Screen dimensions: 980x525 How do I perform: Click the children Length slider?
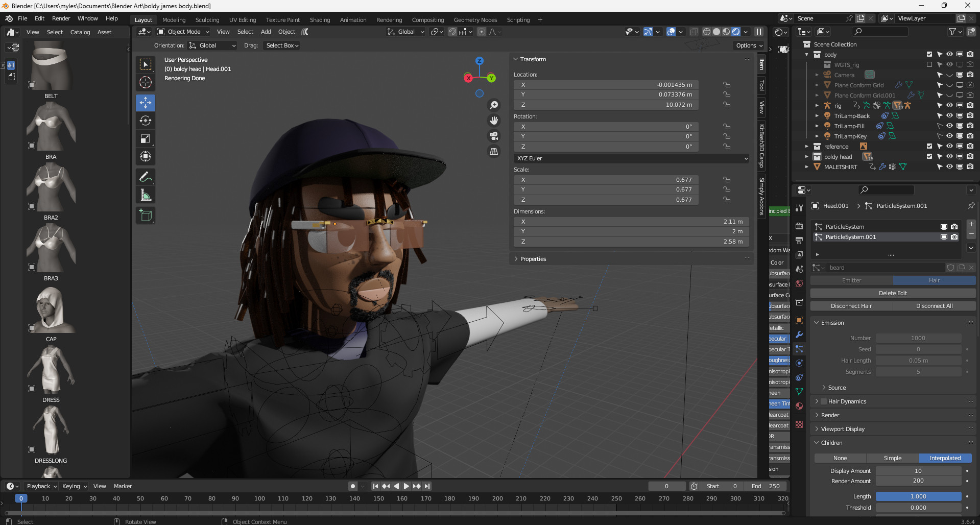click(x=918, y=496)
